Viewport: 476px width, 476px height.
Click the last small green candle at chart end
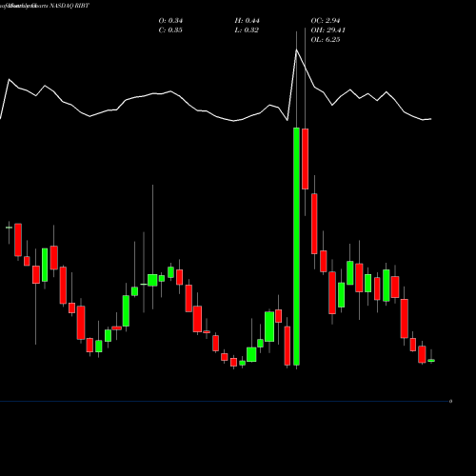pos(431,361)
